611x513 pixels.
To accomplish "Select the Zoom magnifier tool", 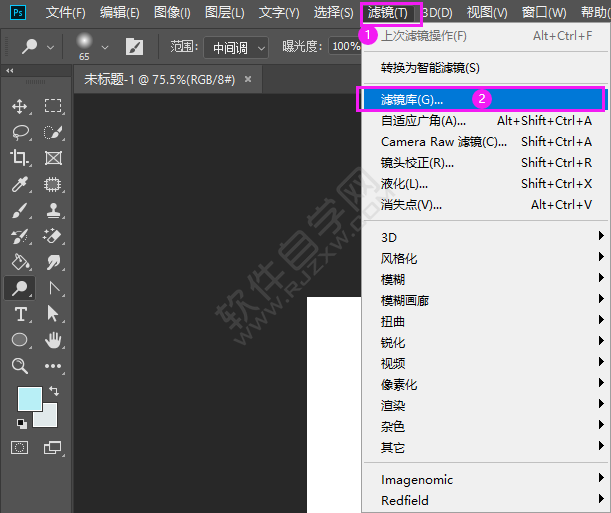I will 19,366.
